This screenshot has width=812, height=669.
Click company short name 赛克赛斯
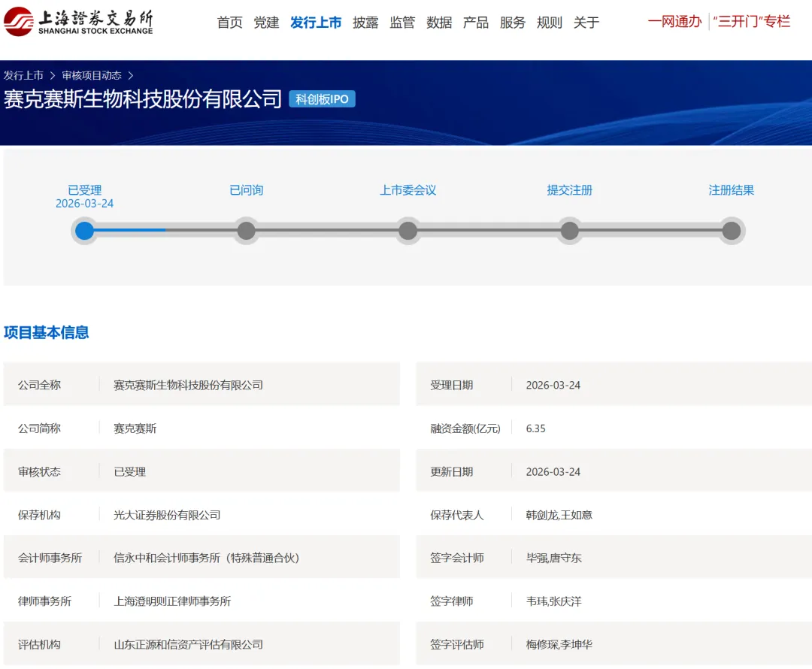pyautogui.click(x=135, y=428)
